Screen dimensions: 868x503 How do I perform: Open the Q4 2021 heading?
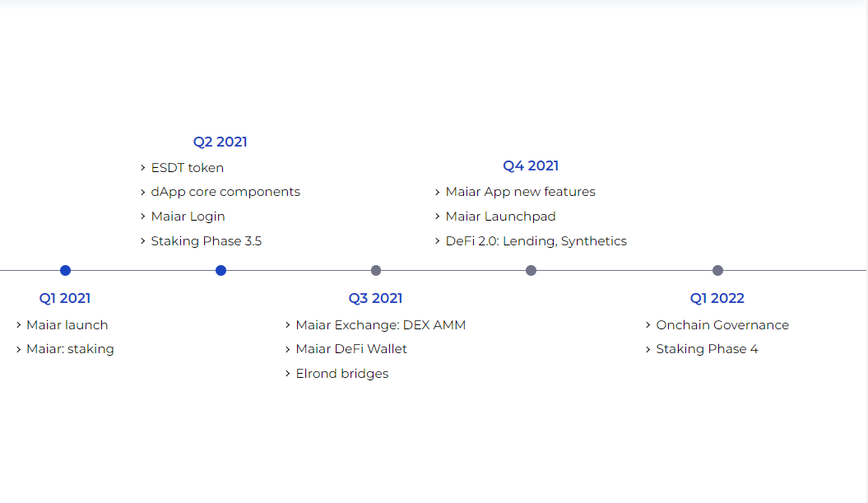(531, 165)
